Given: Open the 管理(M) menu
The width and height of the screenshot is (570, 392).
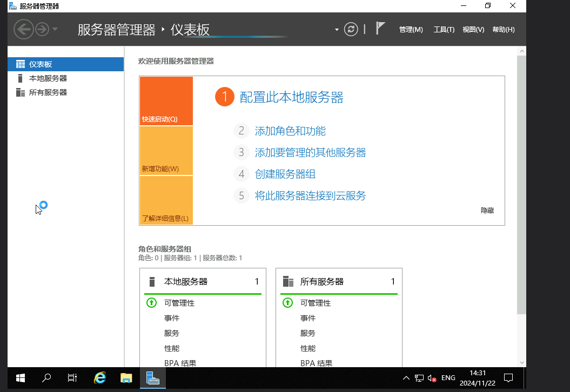Looking at the screenshot, I should (x=411, y=30).
